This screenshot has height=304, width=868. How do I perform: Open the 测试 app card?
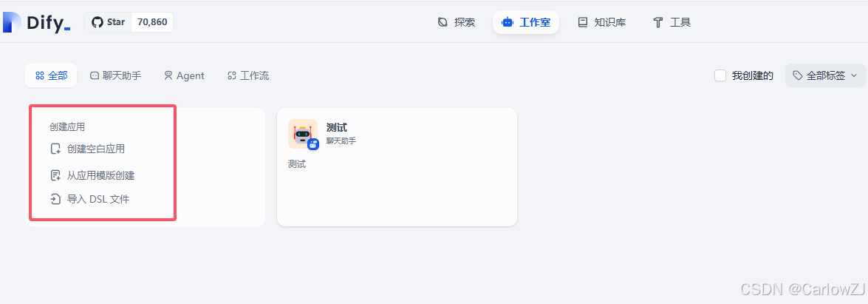click(397, 167)
